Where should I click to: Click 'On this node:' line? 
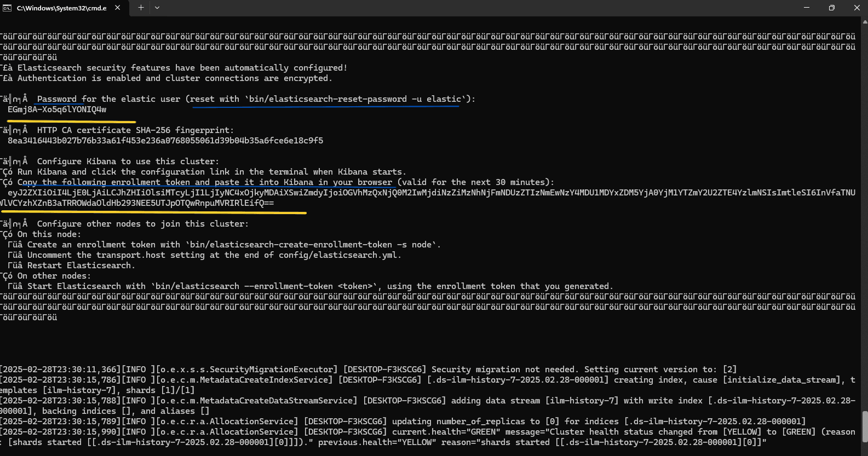click(41, 234)
